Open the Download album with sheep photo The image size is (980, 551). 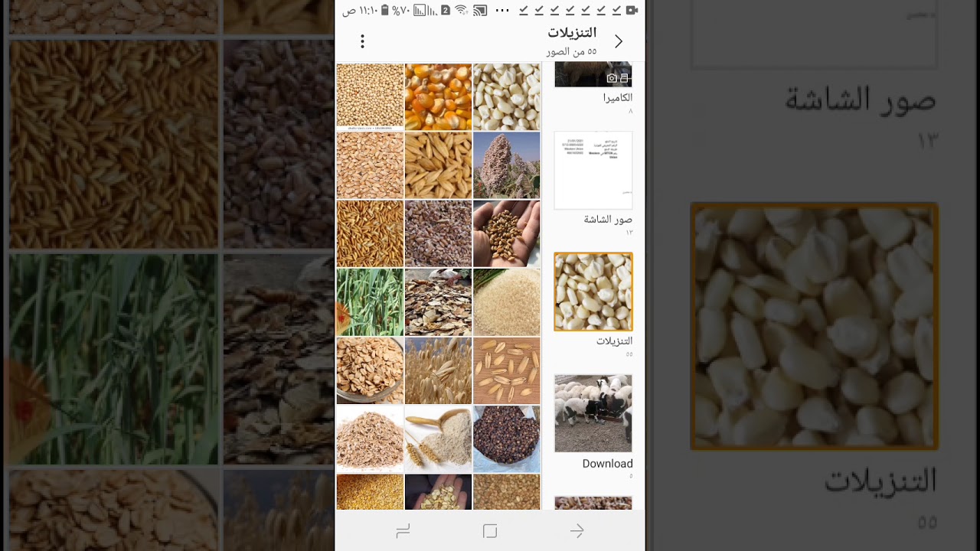click(593, 413)
